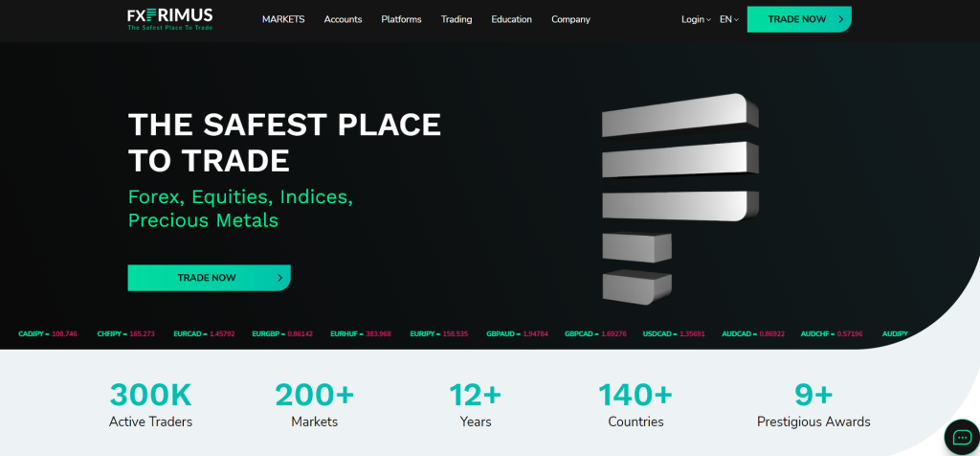Open the Education menu
The width and height of the screenshot is (980, 456).
(512, 19)
